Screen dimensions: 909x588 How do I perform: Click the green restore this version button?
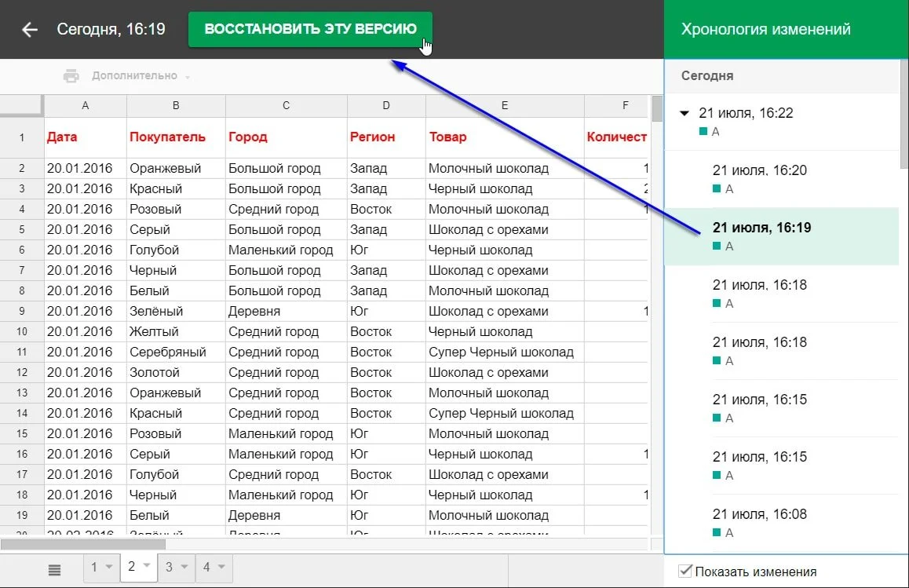(309, 29)
